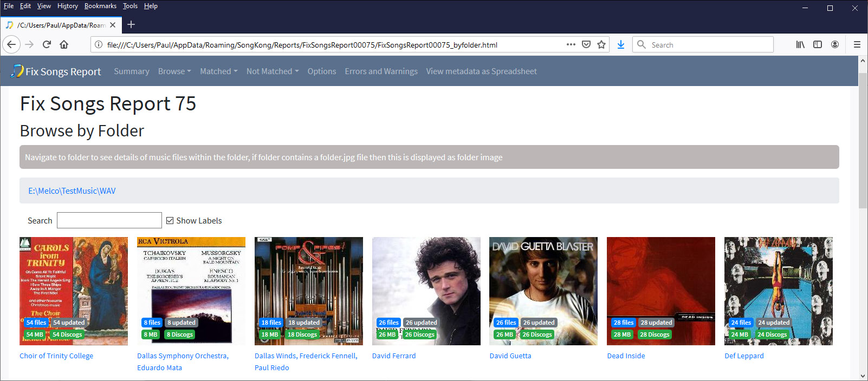868x381 pixels.
Task: Click the scrollbar up arrow
Action: 863,61
